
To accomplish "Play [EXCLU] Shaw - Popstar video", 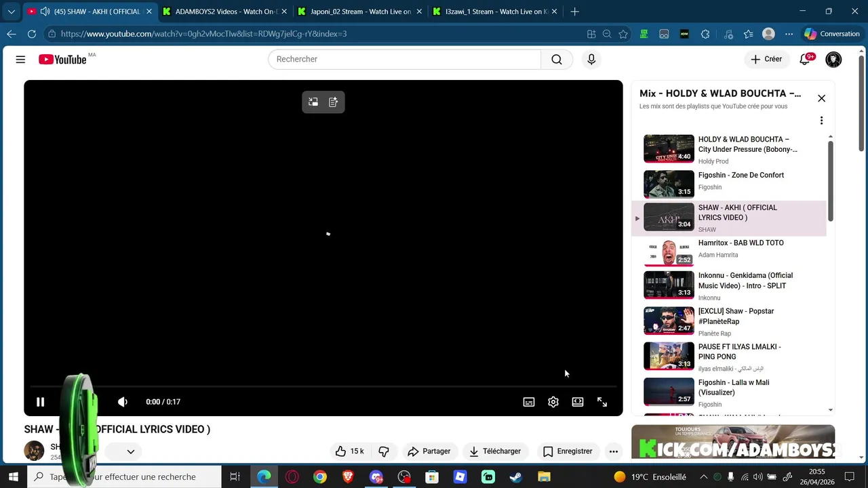I will point(730,321).
